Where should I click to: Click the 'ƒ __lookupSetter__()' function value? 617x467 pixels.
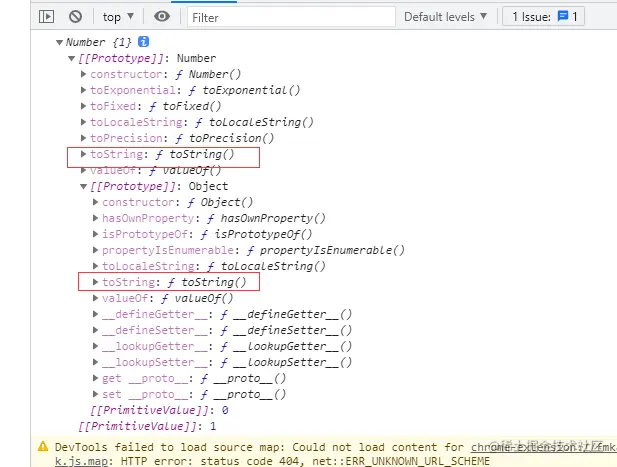286,362
